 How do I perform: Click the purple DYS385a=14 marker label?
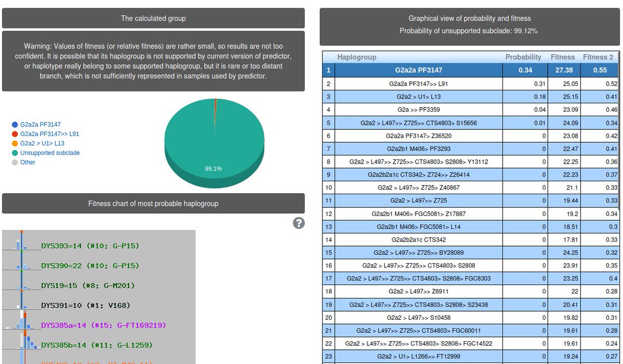(x=103, y=325)
